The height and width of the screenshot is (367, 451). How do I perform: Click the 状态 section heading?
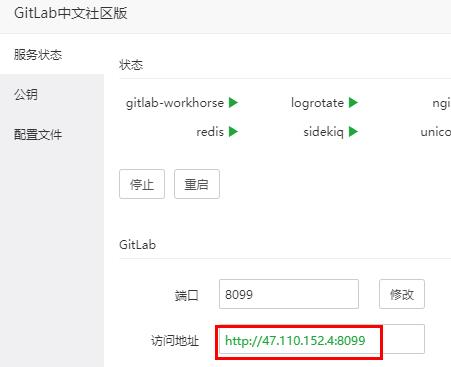point(131,65)
